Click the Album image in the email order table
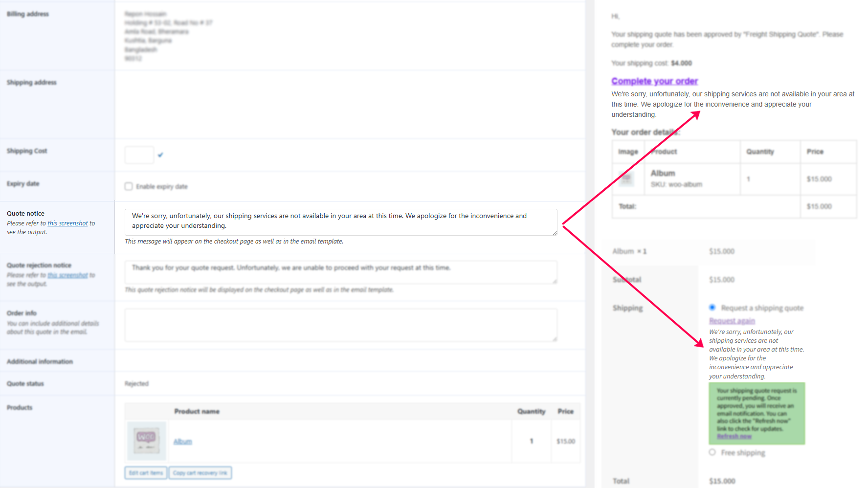The height and width of the screenshot is (488, 868). (626, 179)
